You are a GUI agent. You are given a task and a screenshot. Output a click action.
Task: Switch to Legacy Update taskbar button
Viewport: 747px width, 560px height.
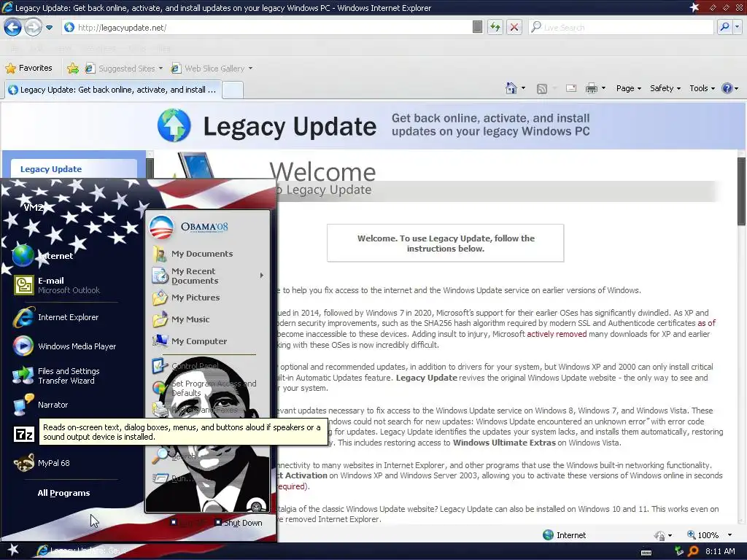tap(81, 551)
